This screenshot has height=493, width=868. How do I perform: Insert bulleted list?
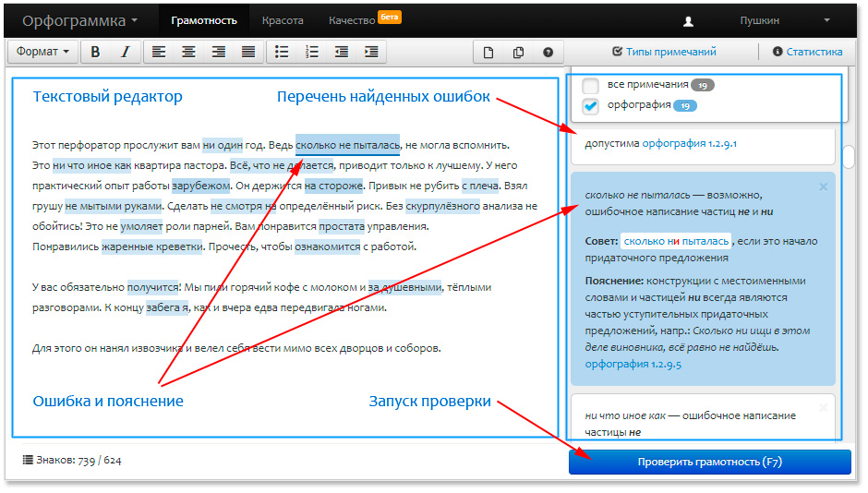click(x=282, y=52)
